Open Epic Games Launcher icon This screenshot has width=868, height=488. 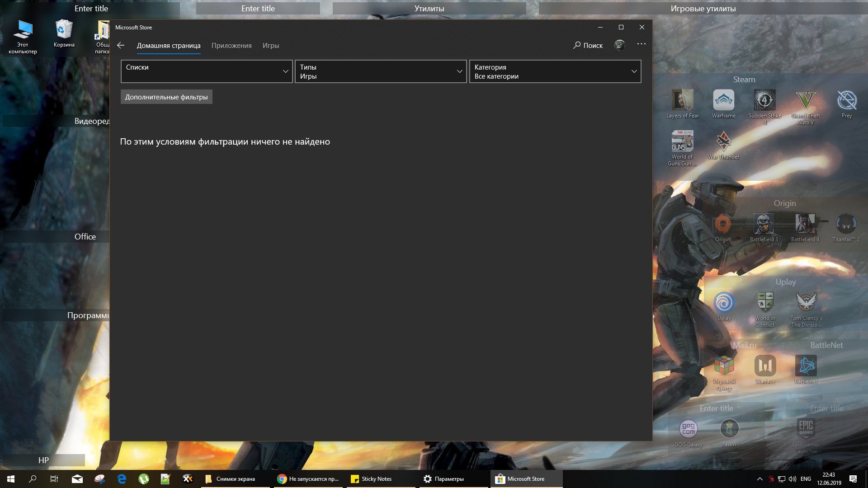click(806, 429)
